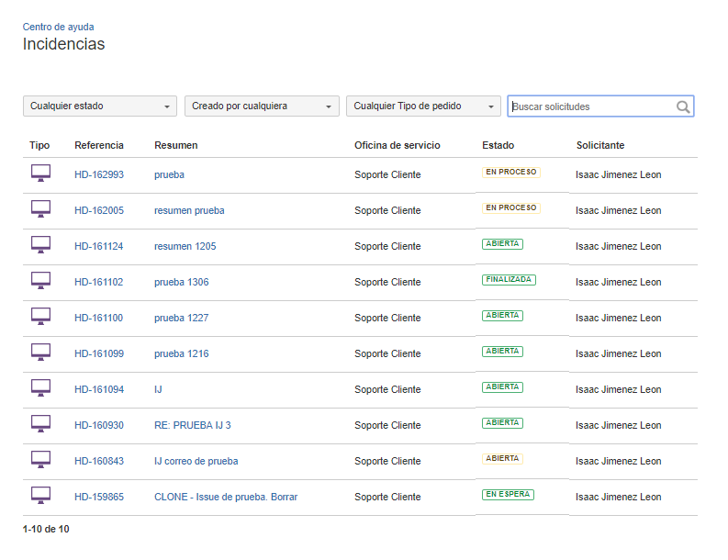Click ABIERTA status of HD-161094
The height and width of the screenshot is (560, 728).
click(502, 386)
